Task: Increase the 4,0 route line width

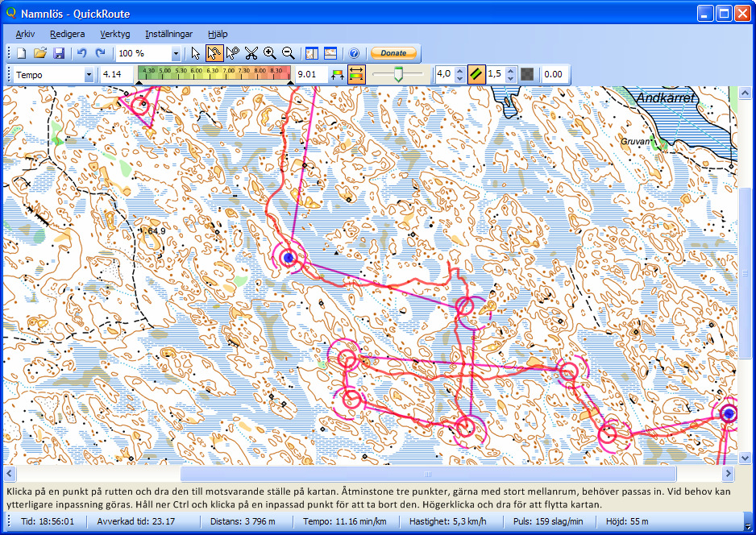Action: (x=460, y=72)
